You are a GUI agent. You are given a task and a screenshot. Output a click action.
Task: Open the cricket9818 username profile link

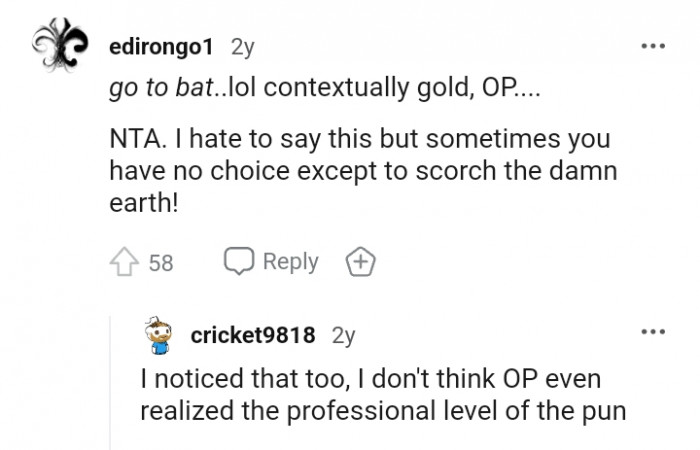click(253, 336)
